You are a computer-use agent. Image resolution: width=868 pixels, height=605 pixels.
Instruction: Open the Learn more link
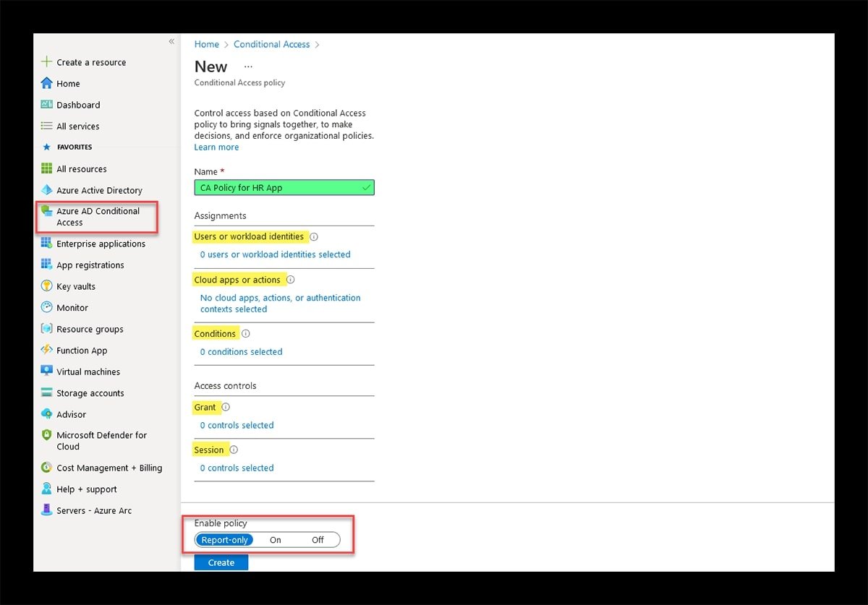click(216, 147)
